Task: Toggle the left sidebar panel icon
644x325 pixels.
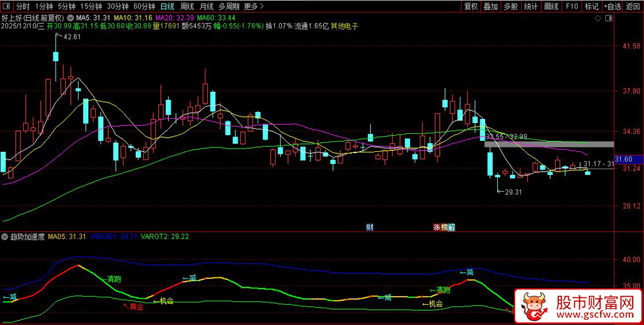Action: [5, 6]
